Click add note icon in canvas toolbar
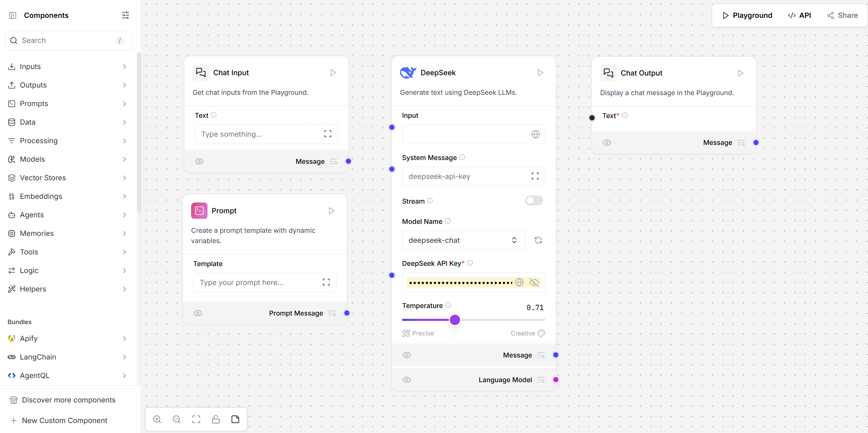868x433 pixels. coord(235,419)
